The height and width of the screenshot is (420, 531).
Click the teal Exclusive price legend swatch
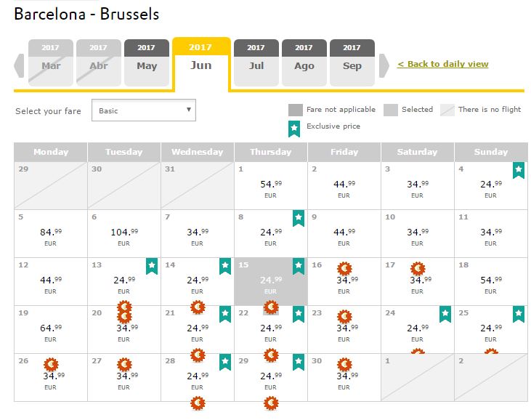(294, 129)
